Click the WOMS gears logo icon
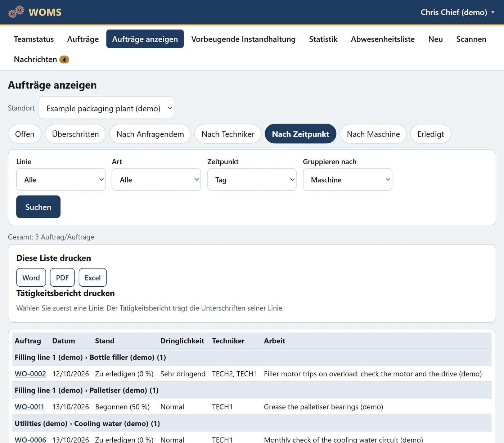The width and height of the screenshot is (504, 443). [x=16, y=12]
